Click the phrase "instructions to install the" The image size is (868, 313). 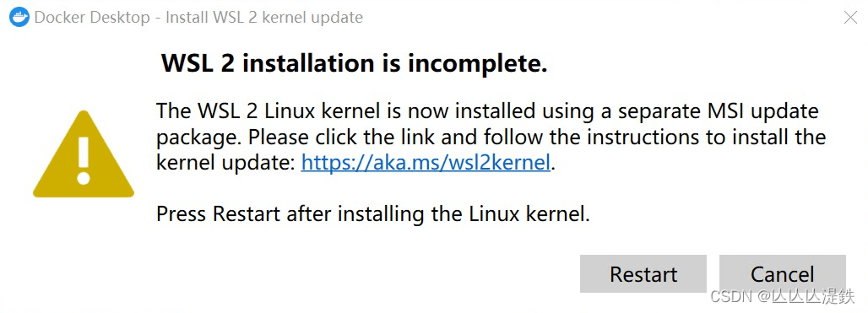click(x=707, y=137)
